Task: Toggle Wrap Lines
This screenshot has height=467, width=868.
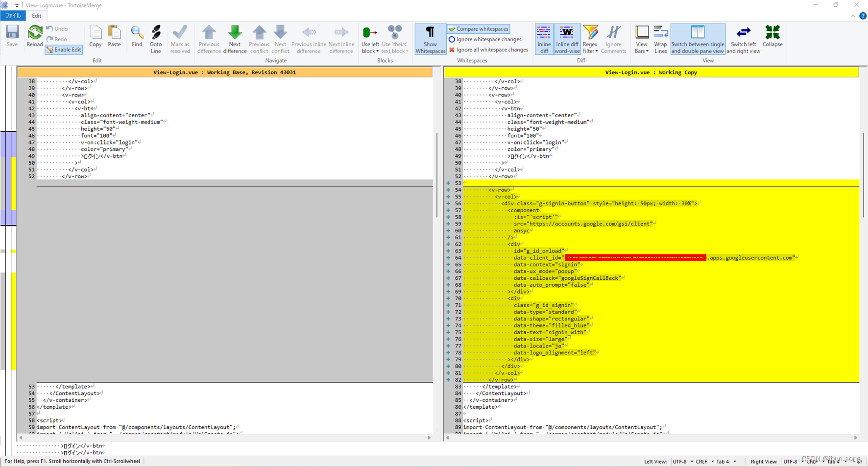Action: point(660,39)
